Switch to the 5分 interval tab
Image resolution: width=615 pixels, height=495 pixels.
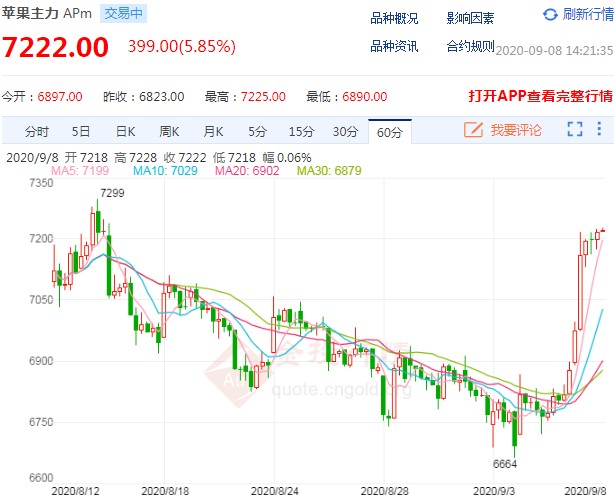pos(257,131)
